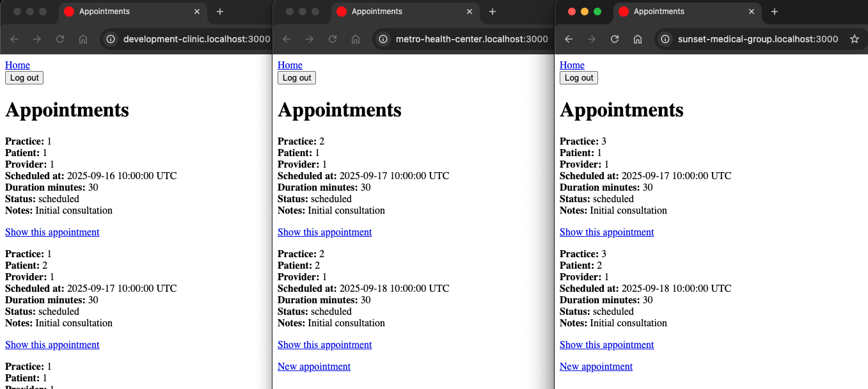This screenshot has width=868, height=389.
Task: Click site info icon beside metro-health-center URL
Action: tap(383, 39)
